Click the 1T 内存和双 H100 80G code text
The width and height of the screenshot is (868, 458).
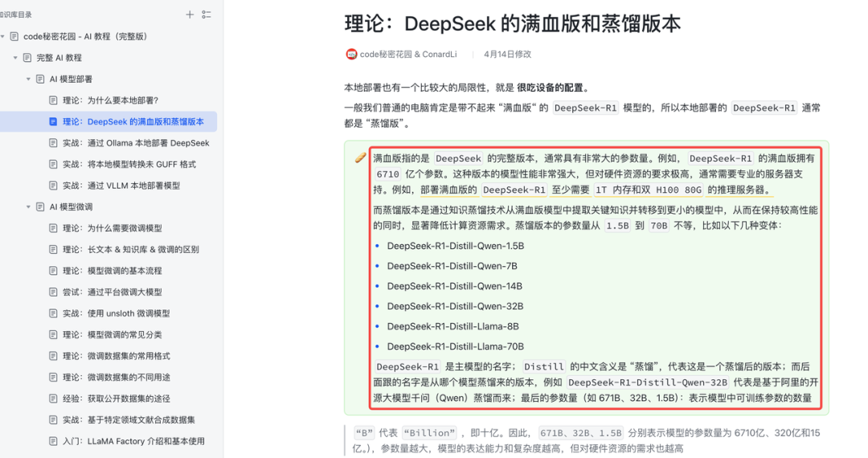coord(649,190)
